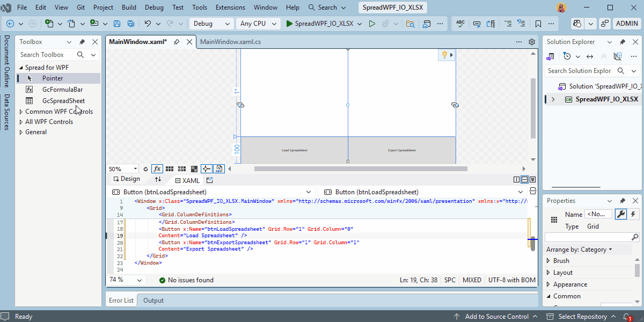Screen dimensions: 644x322
Task: Start debugging SpreadWPF_IO_XLSX with green play button
Action: [319, 24]
